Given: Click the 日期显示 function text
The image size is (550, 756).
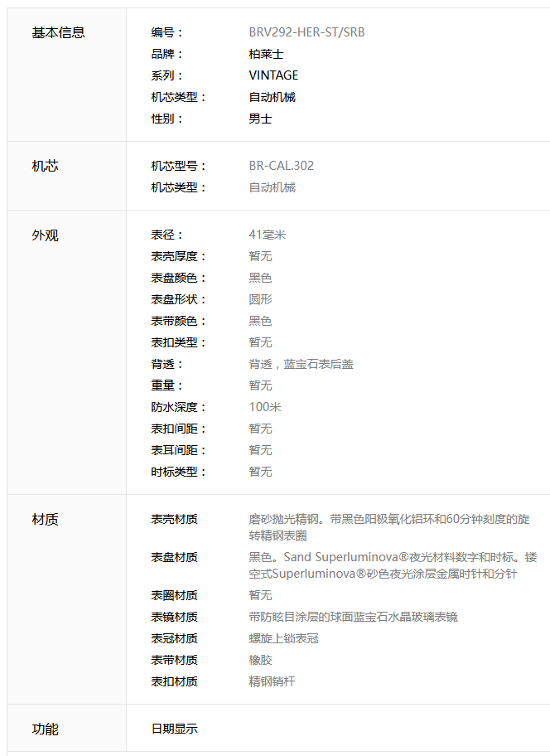Looking at the screenshot, I should coord(174,729).
